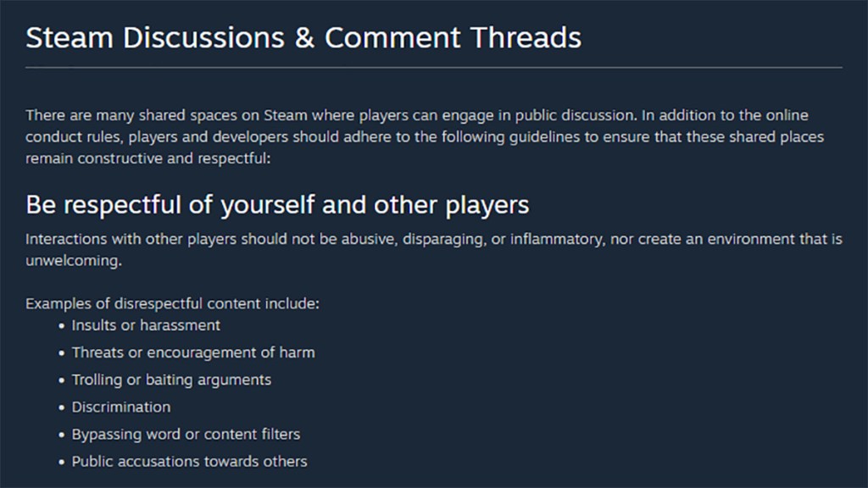Screen dimensions: 868x488
Task: Click the bullet beside Insults or harassment
Action: point(62,326)
